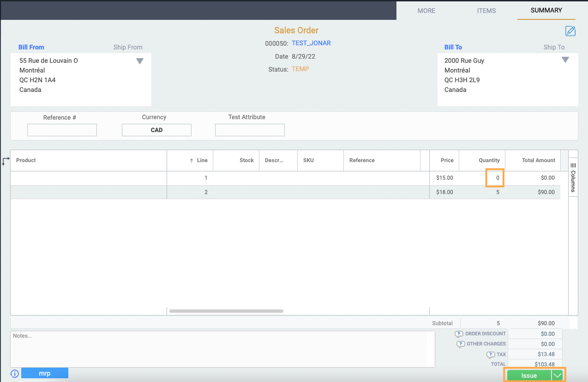Switch to the MORE tab
The height and width of the screenshot is (382, 588).
pyautogui.click(x=426, y=11)
